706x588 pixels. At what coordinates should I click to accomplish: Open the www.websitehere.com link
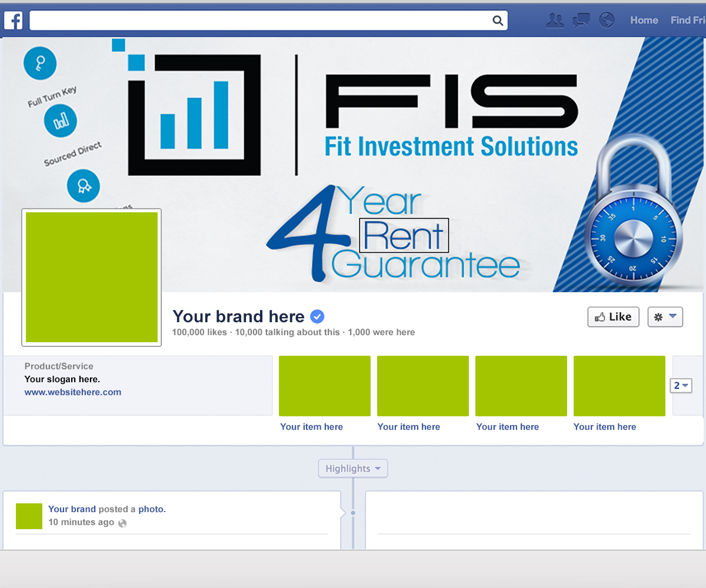[x=73, y=392]
